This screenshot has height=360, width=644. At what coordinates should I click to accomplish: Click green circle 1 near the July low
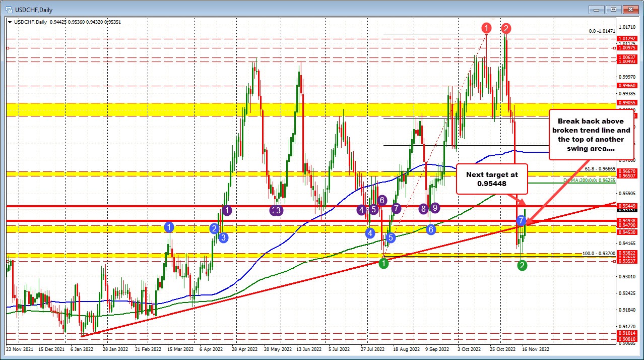coord(383,263)
